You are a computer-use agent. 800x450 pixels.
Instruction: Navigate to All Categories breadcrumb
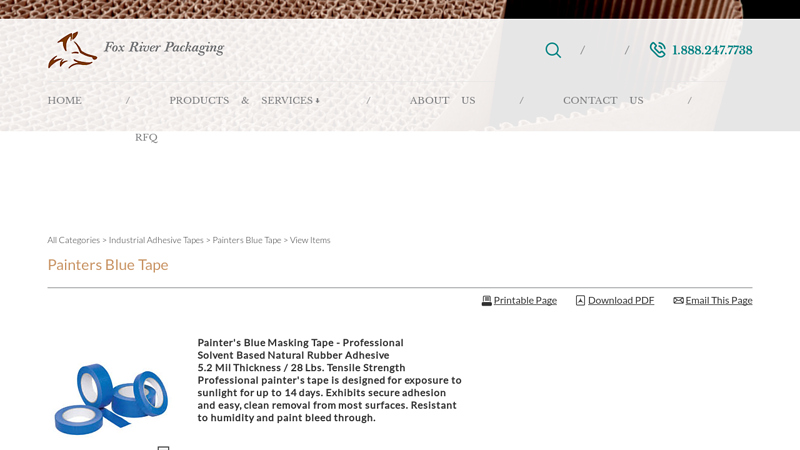(x=73, y=240)
